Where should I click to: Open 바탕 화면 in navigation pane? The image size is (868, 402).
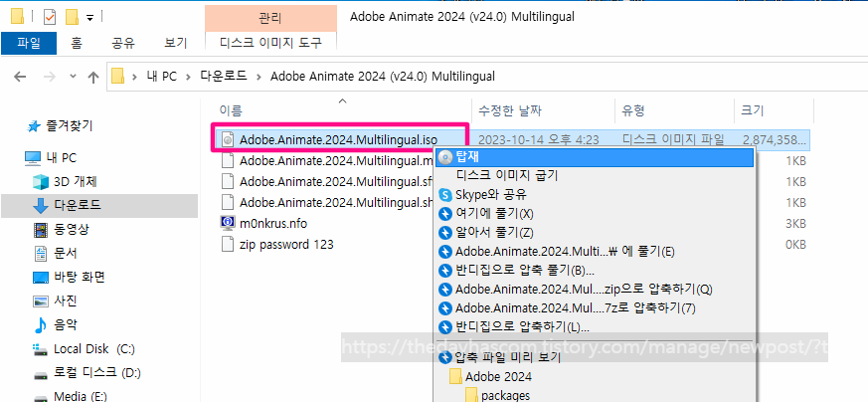pyautogui.click(x=70, y=277)
